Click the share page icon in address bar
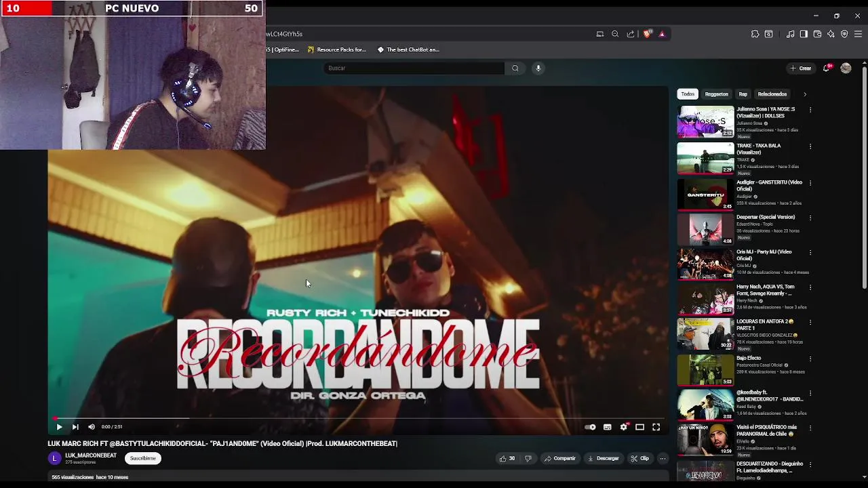This screenshot has width=868, height=488. tap(631, 34)
